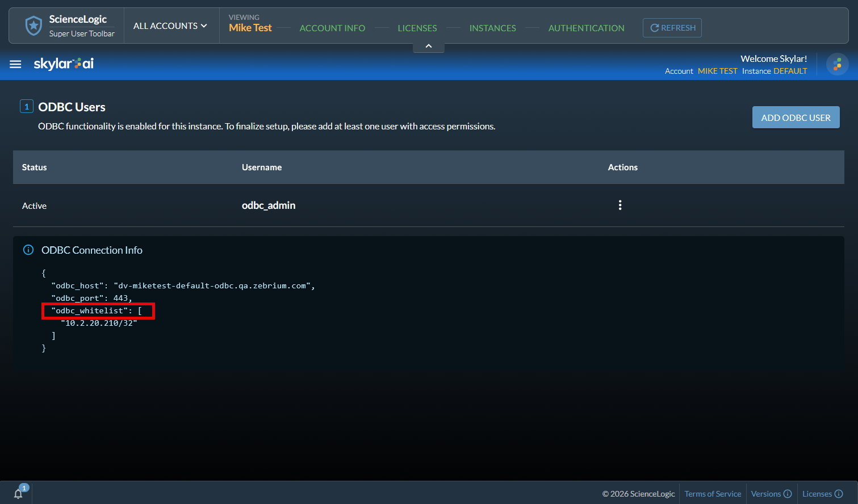The height and width of the screenshot is (504, 858).
Task: Open actions menu for odbc_admin
Action: coord(620,205)
